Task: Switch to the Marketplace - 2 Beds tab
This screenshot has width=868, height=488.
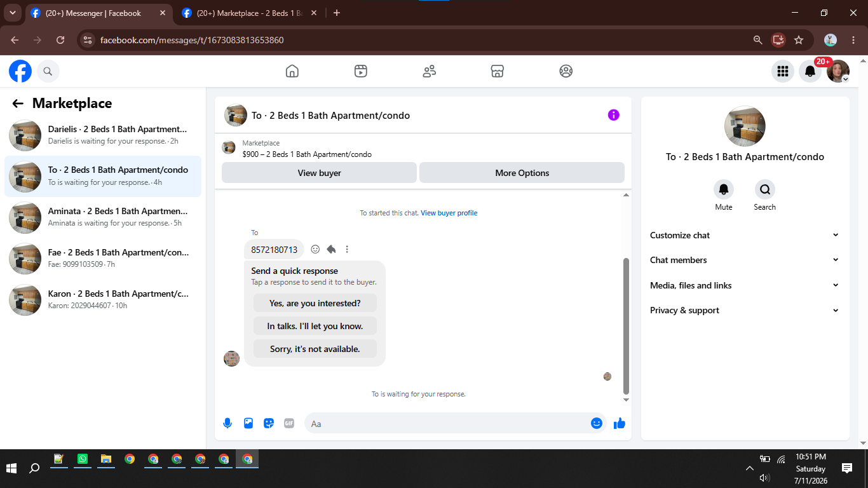Action: point(250,13)
